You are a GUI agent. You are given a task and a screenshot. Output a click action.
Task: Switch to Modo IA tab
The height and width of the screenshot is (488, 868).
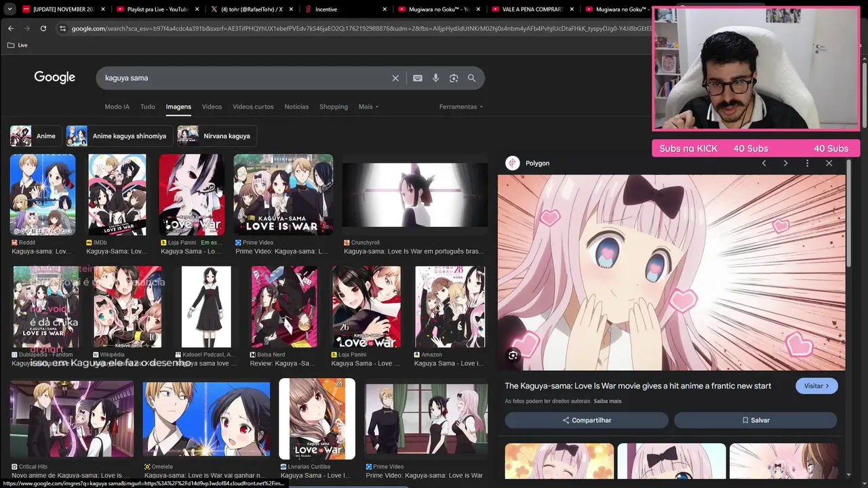(117, 106)
